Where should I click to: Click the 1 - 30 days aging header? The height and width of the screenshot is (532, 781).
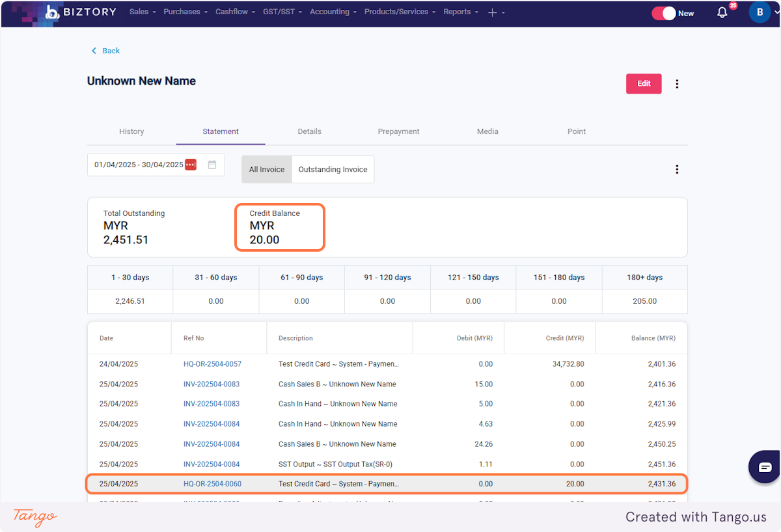(130, 277)
